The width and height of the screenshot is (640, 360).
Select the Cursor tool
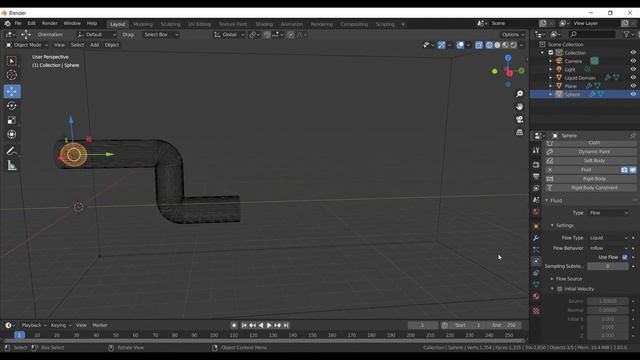pyautogui.click(x=11, y=75)
